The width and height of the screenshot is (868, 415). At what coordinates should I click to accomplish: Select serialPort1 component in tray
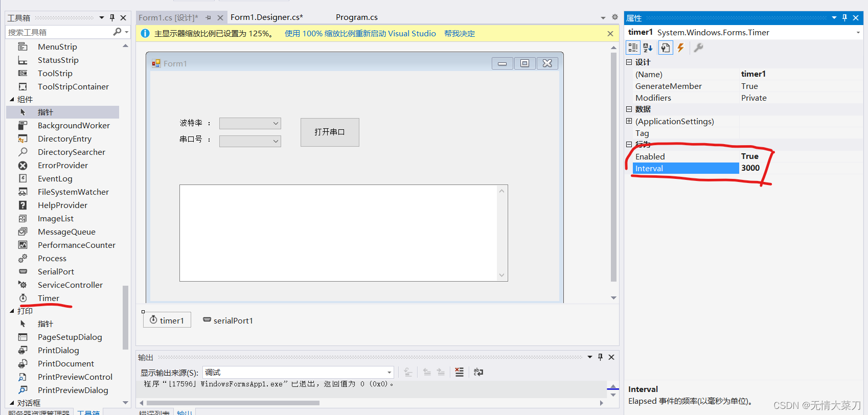(228, 320)
